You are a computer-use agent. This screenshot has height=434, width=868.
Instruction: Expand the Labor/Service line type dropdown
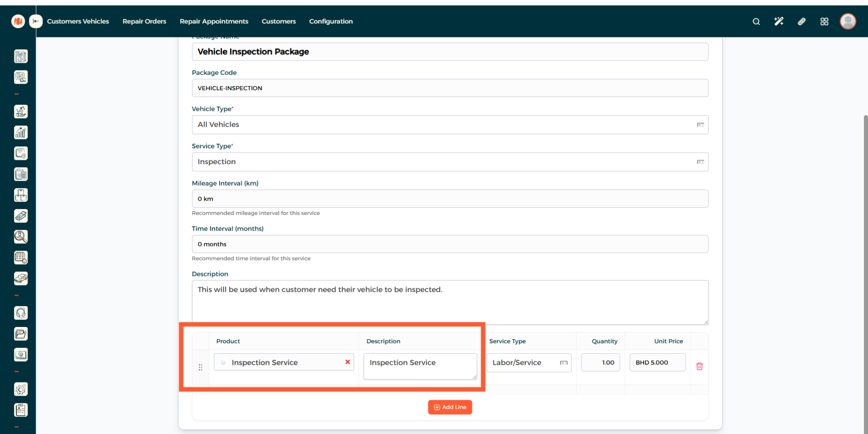[x=564, y=363]
